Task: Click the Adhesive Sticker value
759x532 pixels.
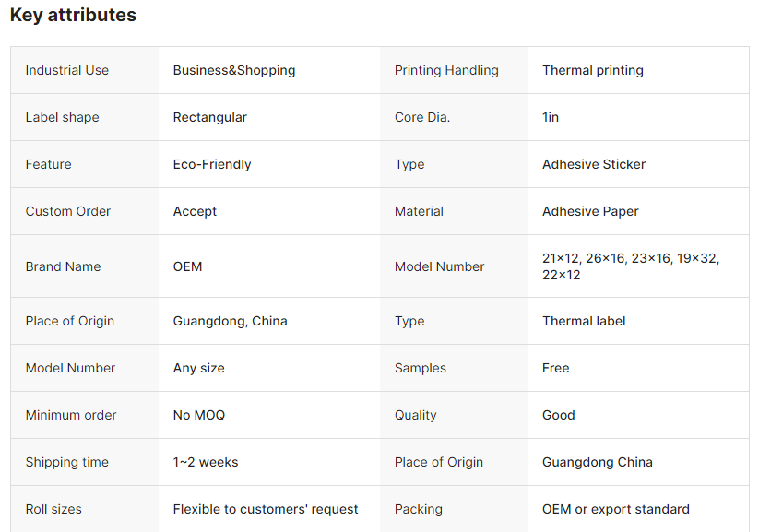Action: pyautogui.click(x=593, y=164)
